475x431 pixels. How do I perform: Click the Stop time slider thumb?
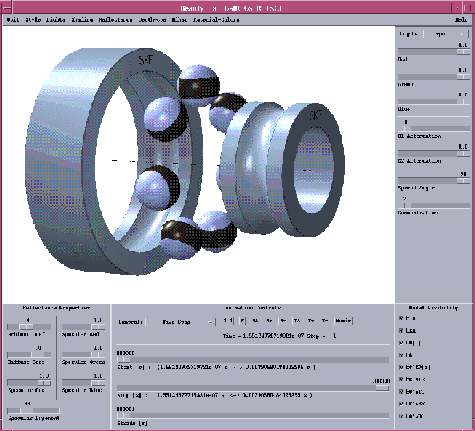pyautogui.click(x=382, y=388)
